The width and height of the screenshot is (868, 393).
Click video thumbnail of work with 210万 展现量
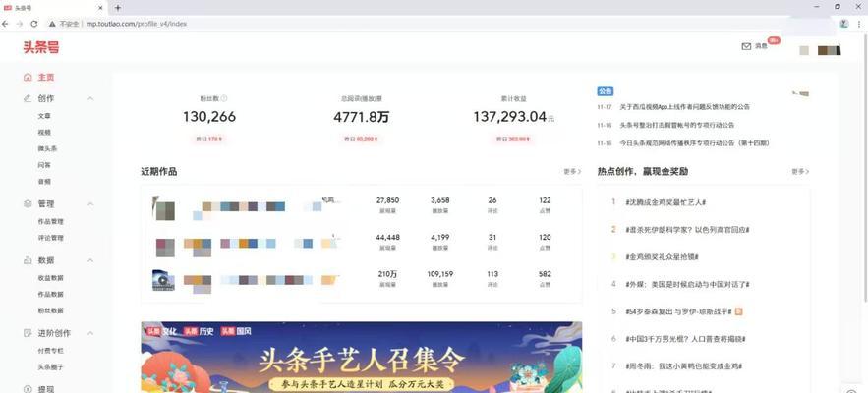point(163,280)
